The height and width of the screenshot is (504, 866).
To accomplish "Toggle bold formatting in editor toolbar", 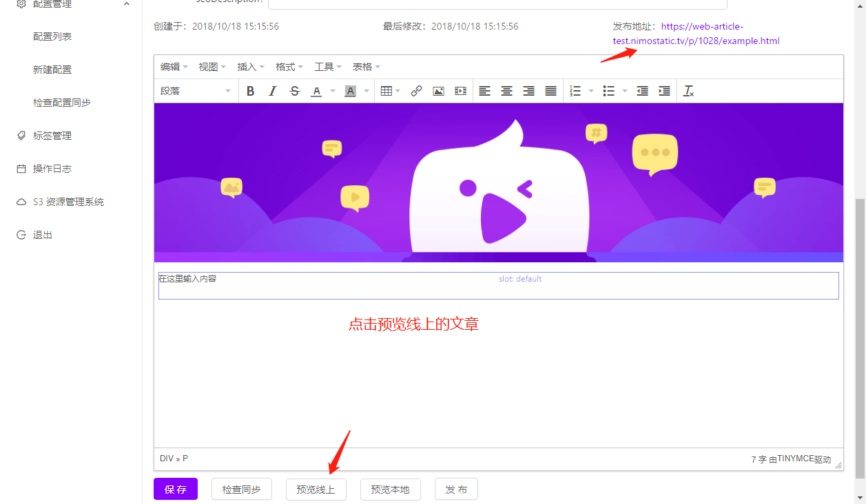I will 251,91.
